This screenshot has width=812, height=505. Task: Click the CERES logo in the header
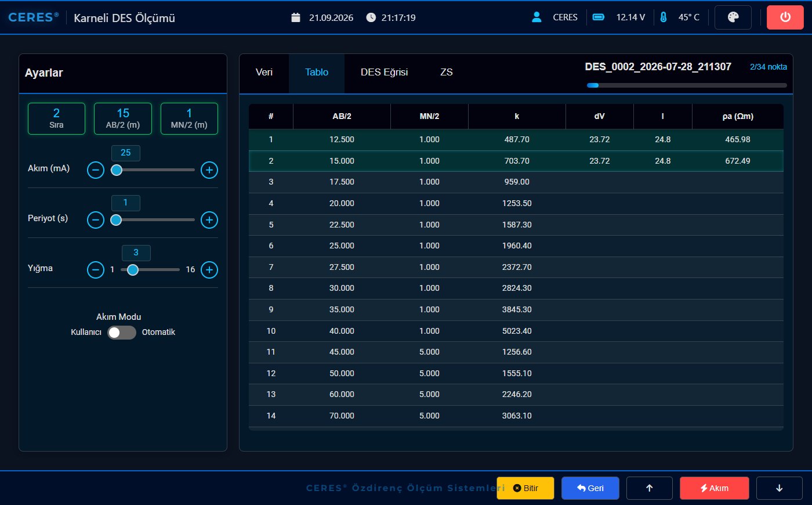pos(33,17)
